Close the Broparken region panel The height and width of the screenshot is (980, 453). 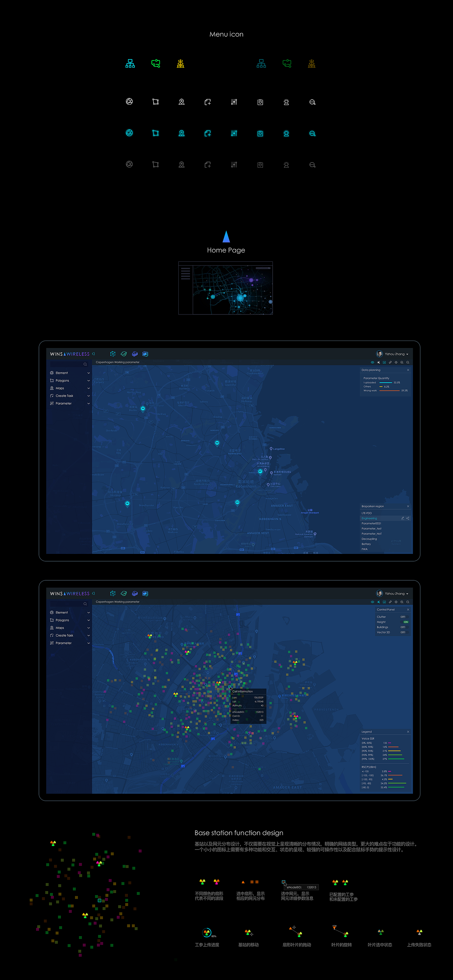[x=408, y=506]
